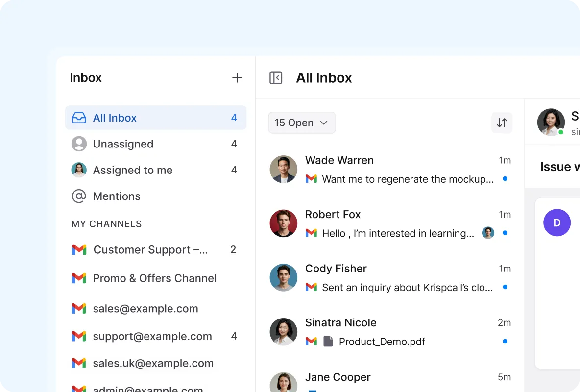The image size is (580, 392).
Task: Click the plus icon beside Inbox
Action: click(237, 78)
